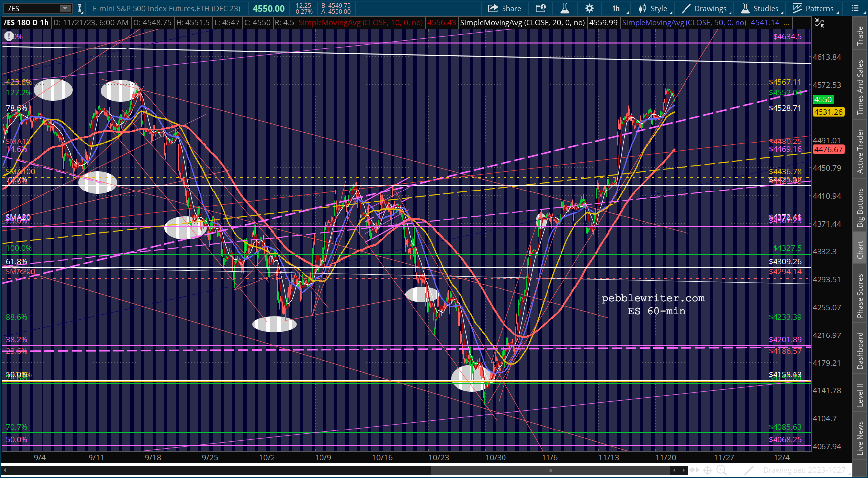
Task: Open chart settings gear icon
Action: [589, 8]
